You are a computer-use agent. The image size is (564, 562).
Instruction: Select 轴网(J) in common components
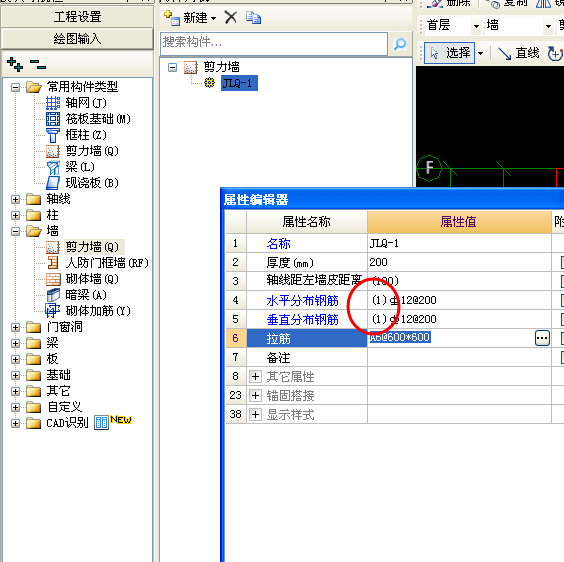[86, 103]
